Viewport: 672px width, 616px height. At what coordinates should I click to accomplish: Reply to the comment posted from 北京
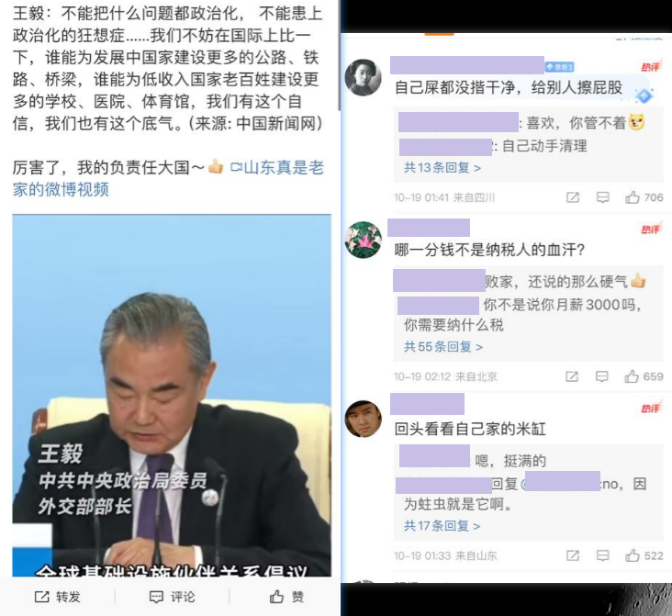tap(601, 376)
